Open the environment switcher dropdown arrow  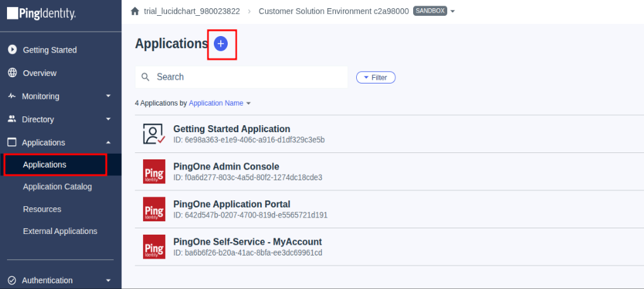coord(452,11)
